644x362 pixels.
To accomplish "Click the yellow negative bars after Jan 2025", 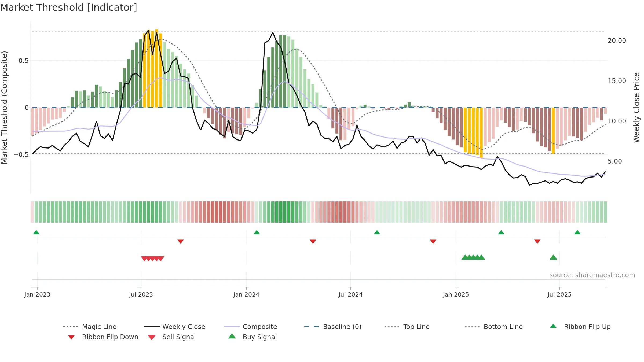I will [473, 133].
